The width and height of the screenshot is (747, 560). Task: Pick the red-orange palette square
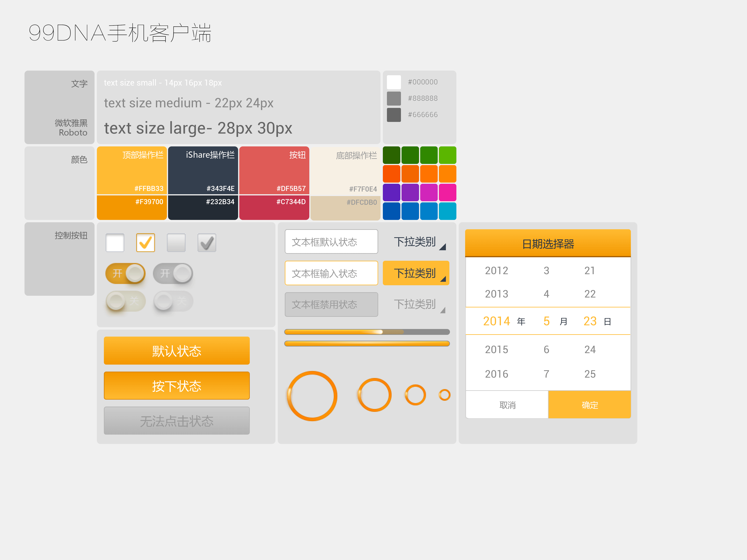pyautogui.click(x=392, y=173)
